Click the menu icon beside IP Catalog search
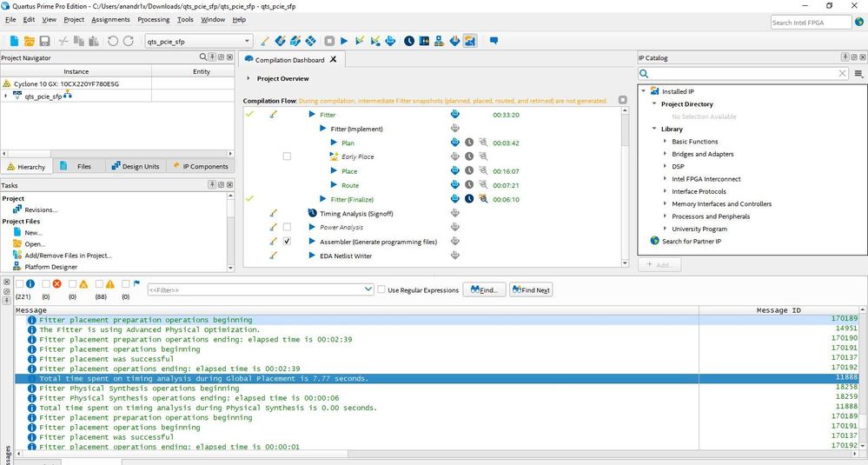This screenshot has width=868, height=465. click(858, 74)
